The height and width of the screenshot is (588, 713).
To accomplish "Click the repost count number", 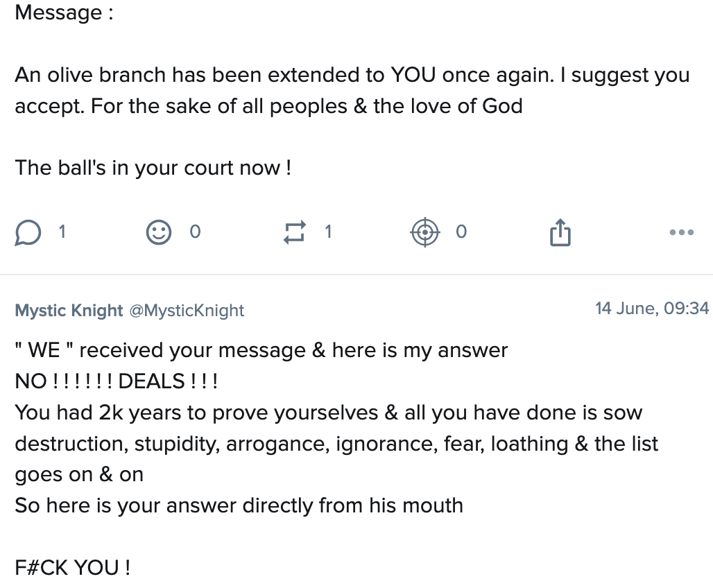I will [328, 232].
